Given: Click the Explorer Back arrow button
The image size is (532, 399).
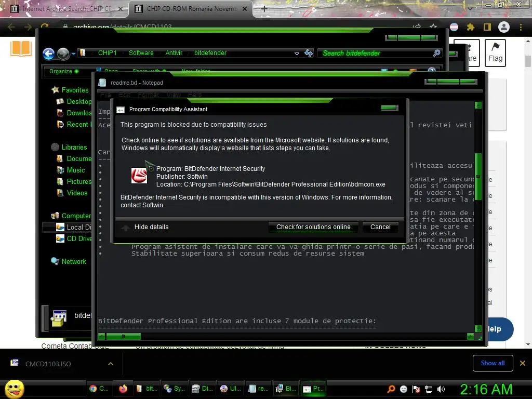Looking at the screenshot, I should [x=48, y=54].
